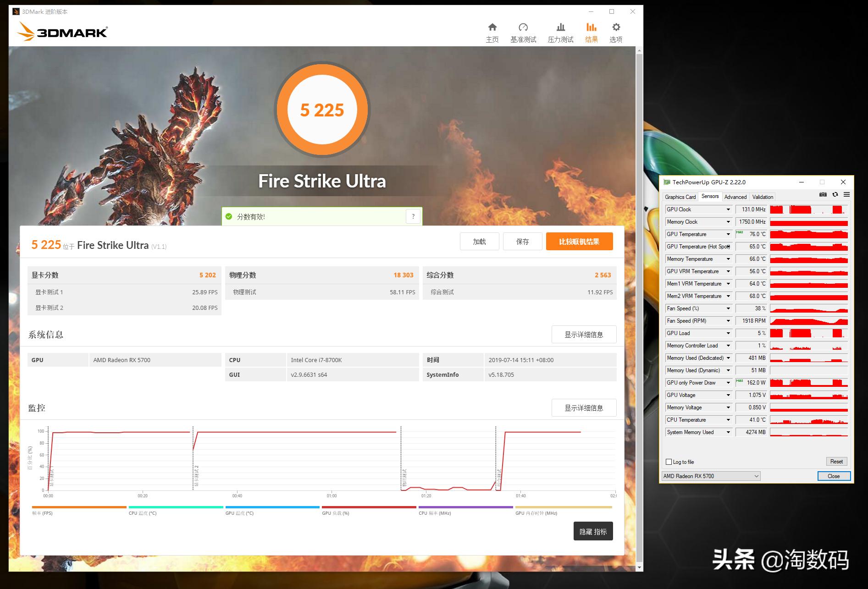Switch to the Validation tab
Image resolution: width=868 pixels, height=589 pixels.
point(763,197)
